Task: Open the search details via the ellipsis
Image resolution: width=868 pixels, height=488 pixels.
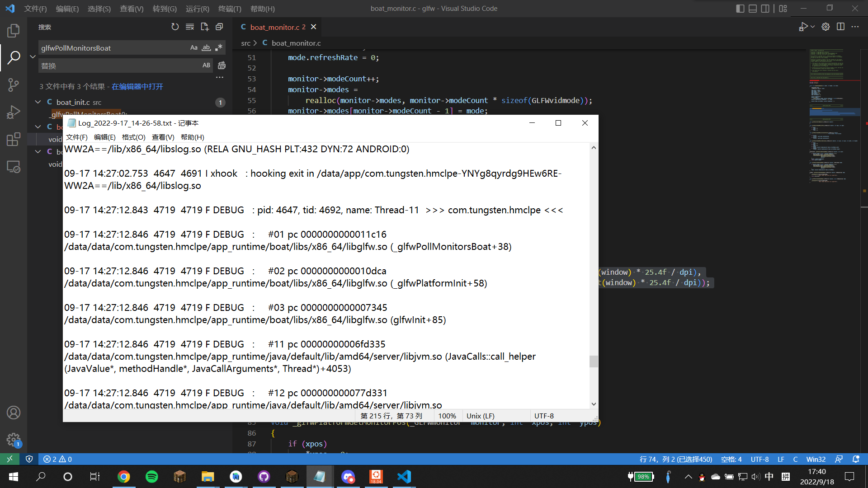Action: click(x=220, y=77)
